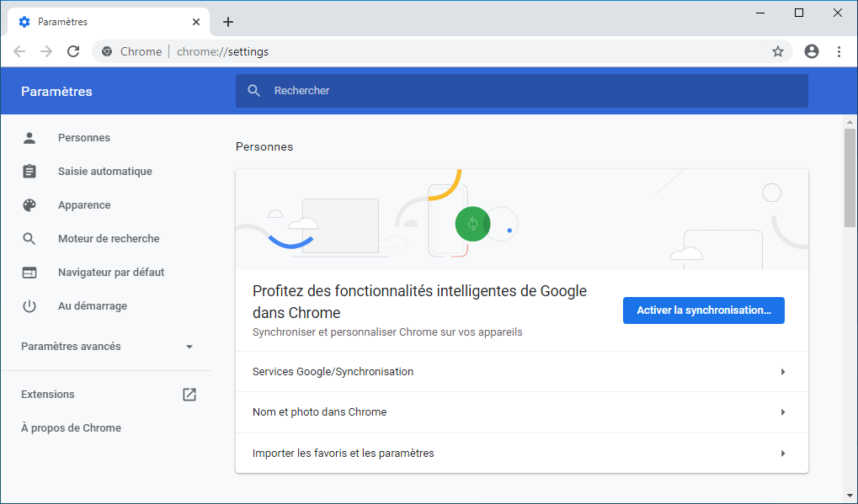
Task: Click the green sync circle illustration icon
Action: [x=472, y=224]
